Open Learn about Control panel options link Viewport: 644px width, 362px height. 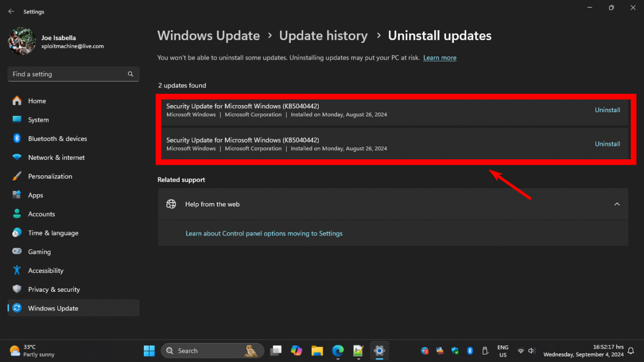pos(264,233)
